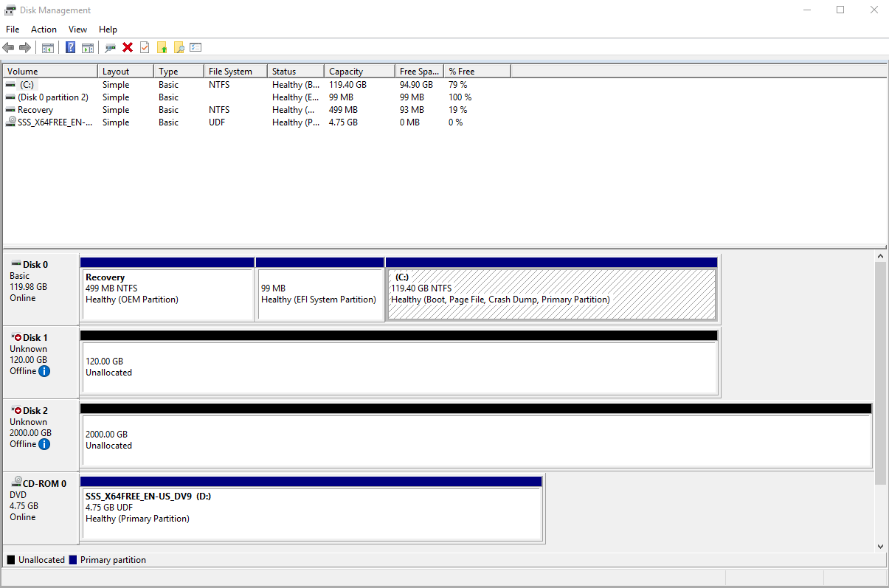Click the "0 MB" free space cell
The width and height of the screenshot is (889, 588).
[x=409, y=122]
